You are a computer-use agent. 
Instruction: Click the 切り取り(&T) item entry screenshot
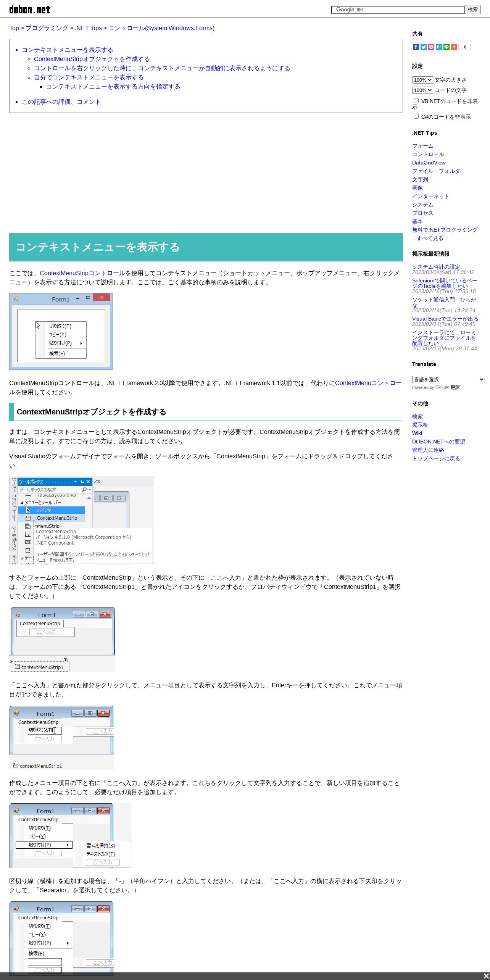pyautogui.click(x=61, y=738)
